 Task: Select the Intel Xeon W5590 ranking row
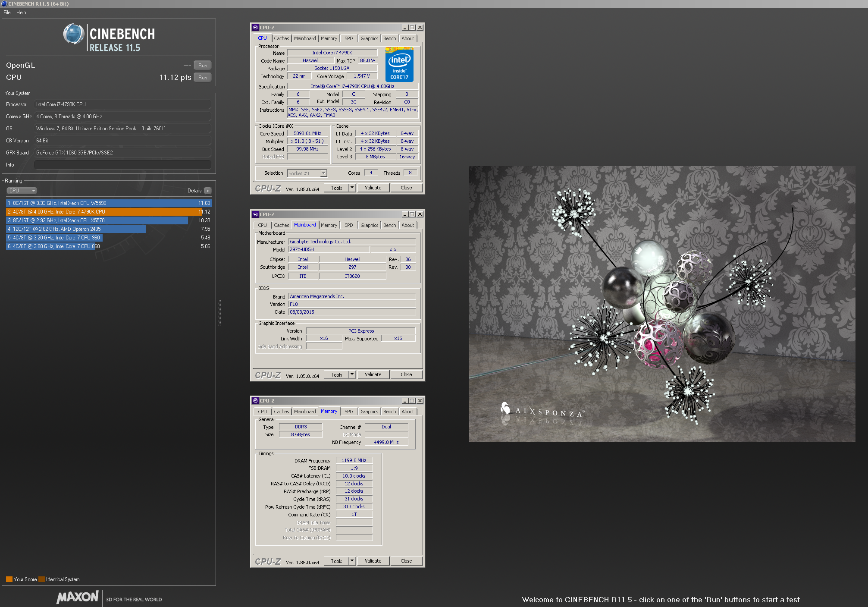109,203
